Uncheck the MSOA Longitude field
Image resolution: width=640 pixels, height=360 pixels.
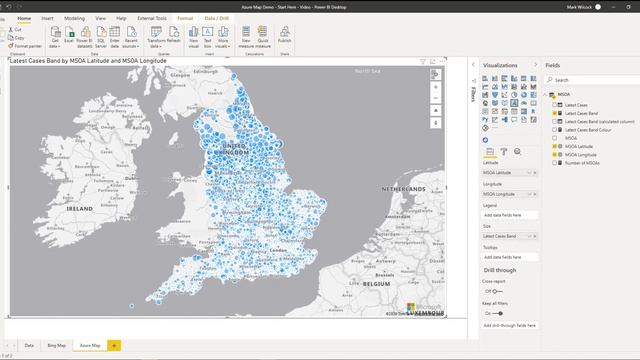tap(554, 155)
